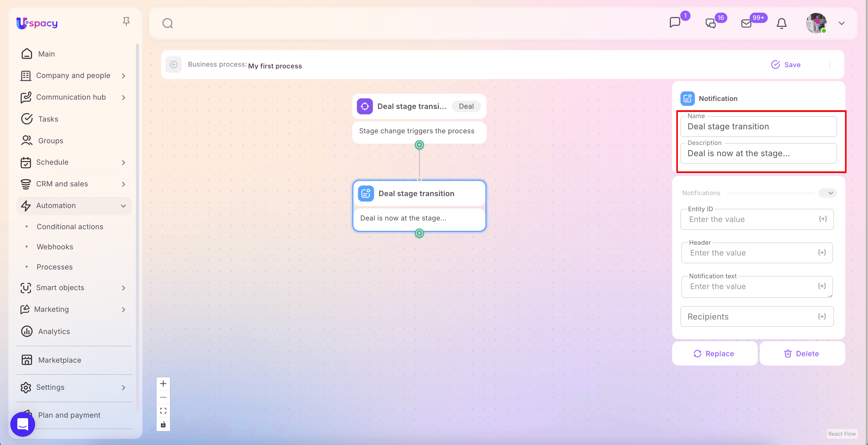The image size is (868, 445).
Task: Open the user profile dropdown arrow
Action: tap(841, 23)
